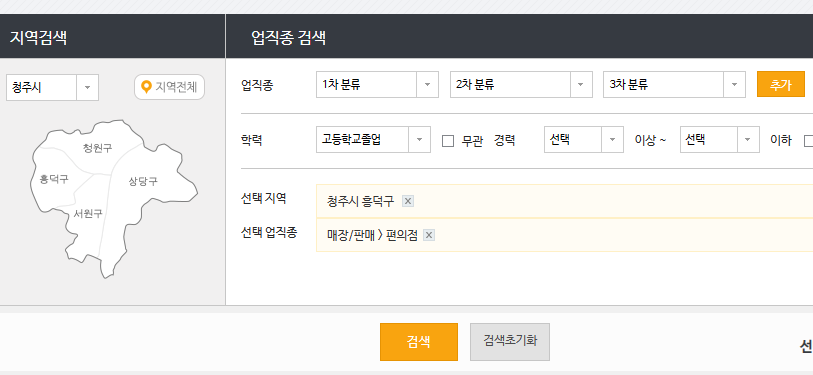
Task: Click the orange 추가 button
Action: [x=781, y=85]
